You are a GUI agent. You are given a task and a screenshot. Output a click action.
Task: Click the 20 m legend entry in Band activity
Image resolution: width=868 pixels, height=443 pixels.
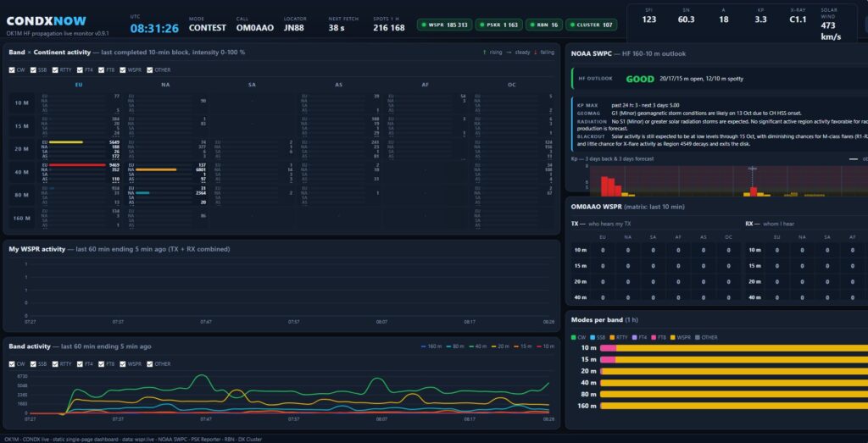pyautogui.click(x=500, y=346)
